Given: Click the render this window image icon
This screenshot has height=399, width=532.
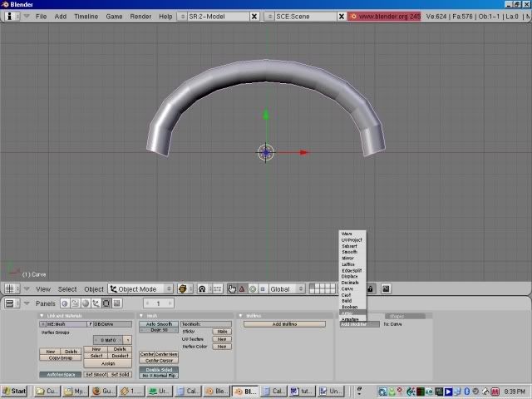Looking at the screenshot, I should click(x=386, y=289).
